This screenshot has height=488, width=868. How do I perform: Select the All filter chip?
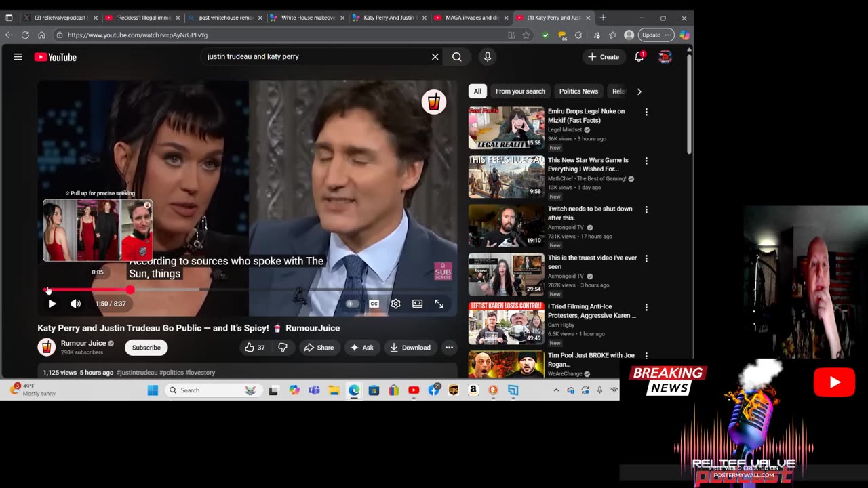coord(477,91)
